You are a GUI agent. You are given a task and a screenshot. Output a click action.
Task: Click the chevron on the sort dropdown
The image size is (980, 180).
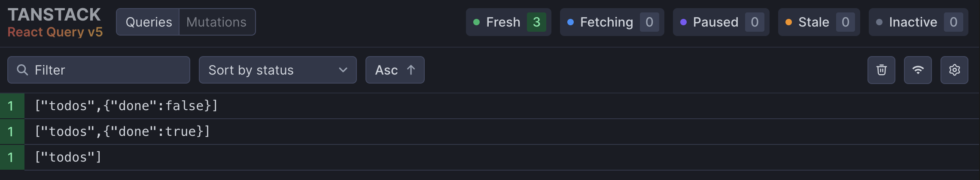(x=343, y=70)
